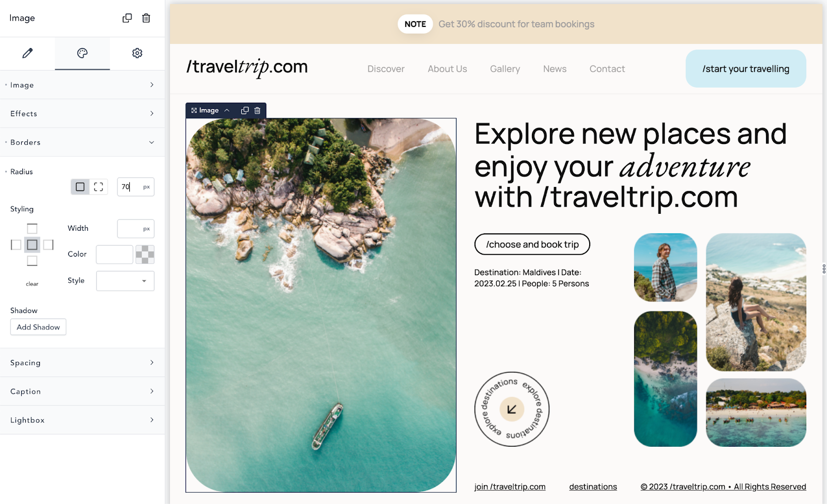The image size is (827, 504).
Task: Switch to the pencil content tab
Action: coord(27,53)
